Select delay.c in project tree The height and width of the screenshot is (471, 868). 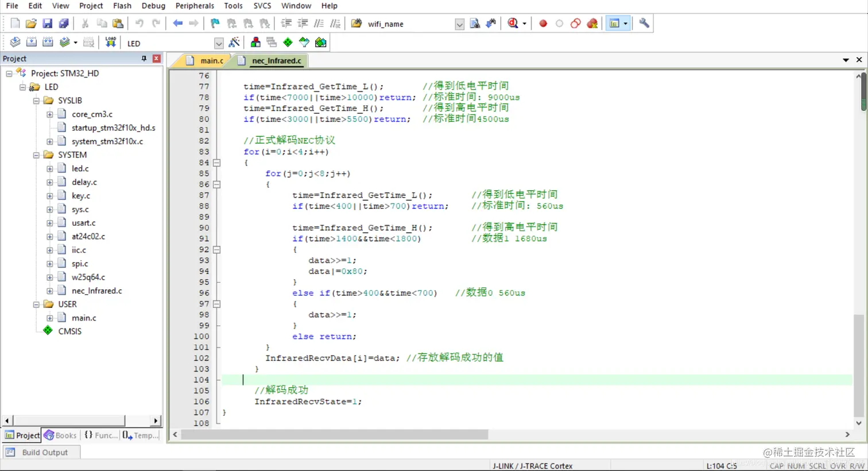pos(84,182)
